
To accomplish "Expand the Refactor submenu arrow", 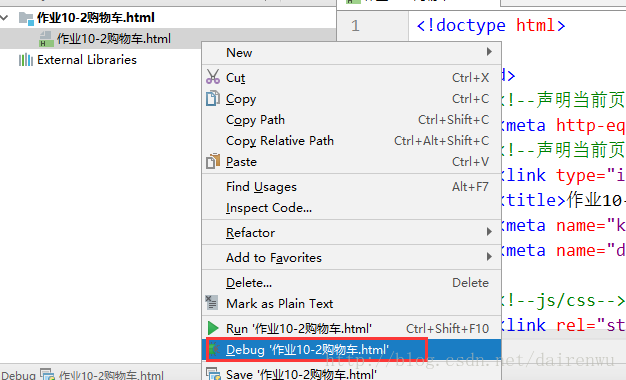I will click(489, 232).
